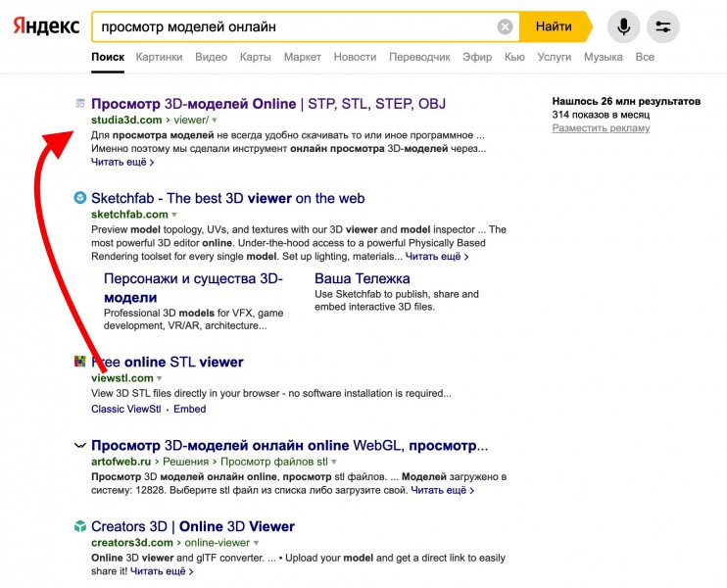Click the Решения breadcrumb link
The width and height of the screenshot is (727, 588).
[x=185, y=462]
